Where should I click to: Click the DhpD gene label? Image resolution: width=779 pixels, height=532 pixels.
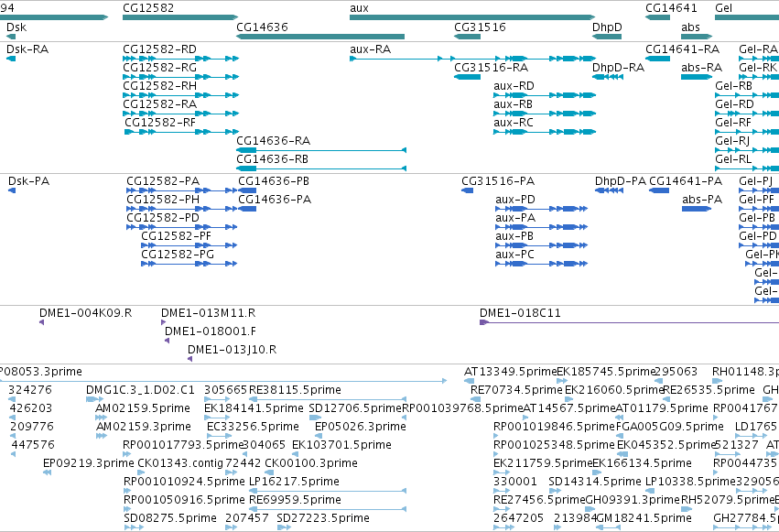(607, 27)
